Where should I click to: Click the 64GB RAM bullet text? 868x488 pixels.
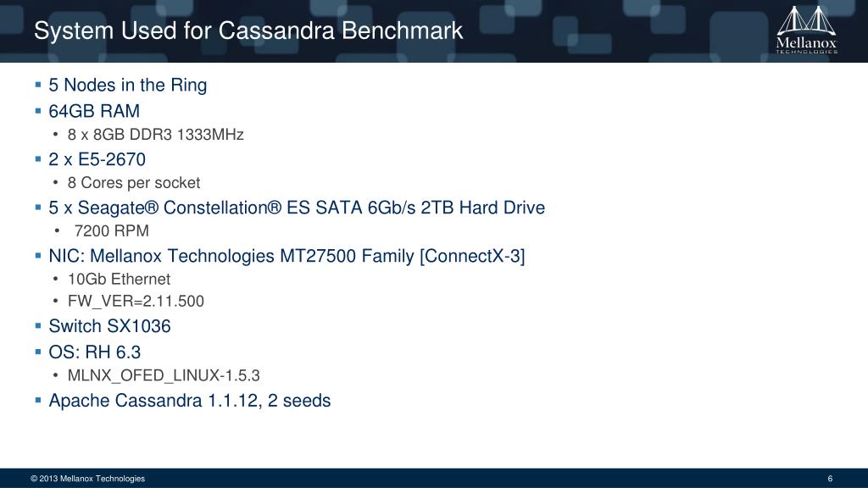coord(94,111)
